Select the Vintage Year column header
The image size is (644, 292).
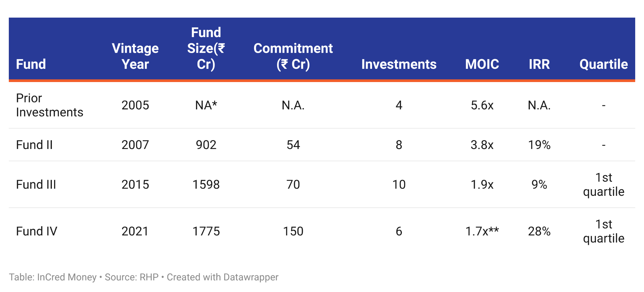(135, 56)
